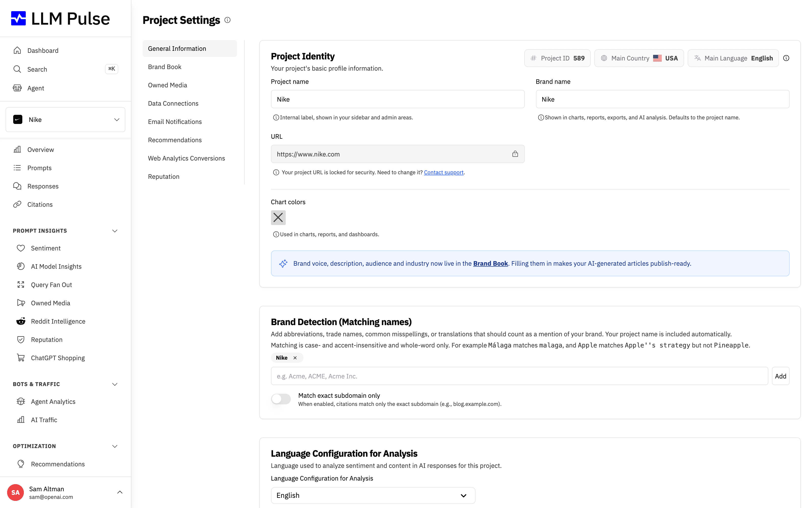
Task: Click the sam@openai.com email text
Action: pos(51,497)
